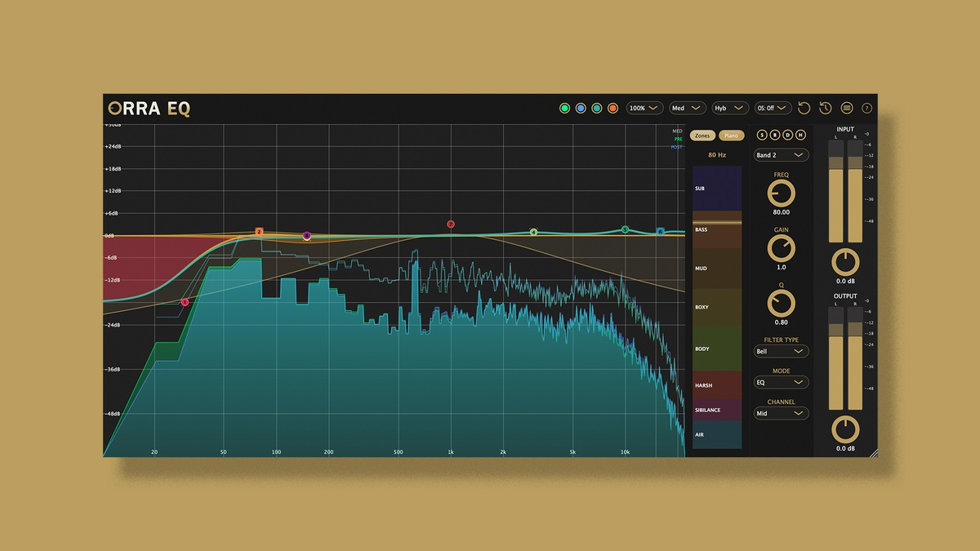Screen dimensions: 980x551
Task: Click the 1.0 gain value
Action: (x=782, y=267)
